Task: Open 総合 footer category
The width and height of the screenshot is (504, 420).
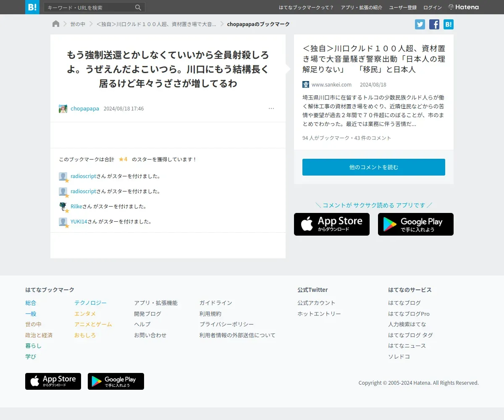Action: (x=31, y=303)
